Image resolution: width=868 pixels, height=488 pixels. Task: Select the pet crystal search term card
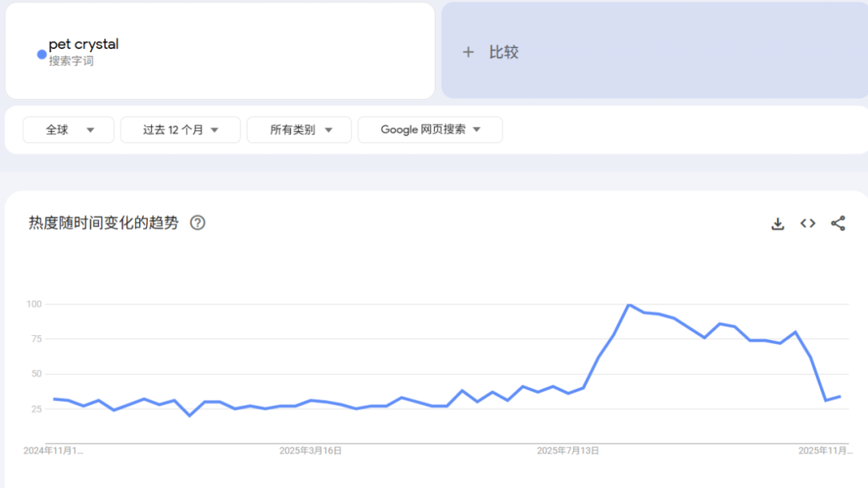click(219, 50)
